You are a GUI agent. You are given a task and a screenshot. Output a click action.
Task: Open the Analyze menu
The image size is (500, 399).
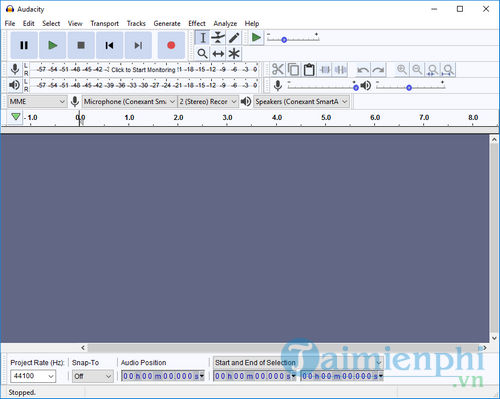click(x=225, y=24)
